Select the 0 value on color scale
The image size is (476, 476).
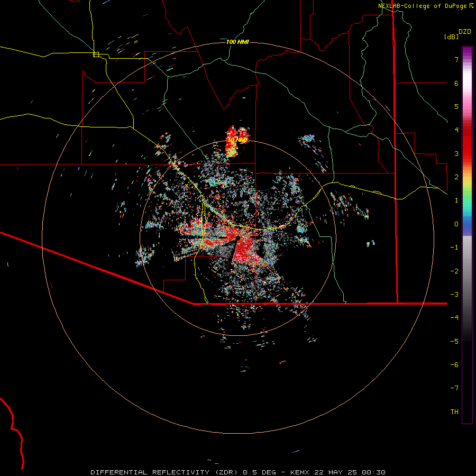(x=456, y=224)
